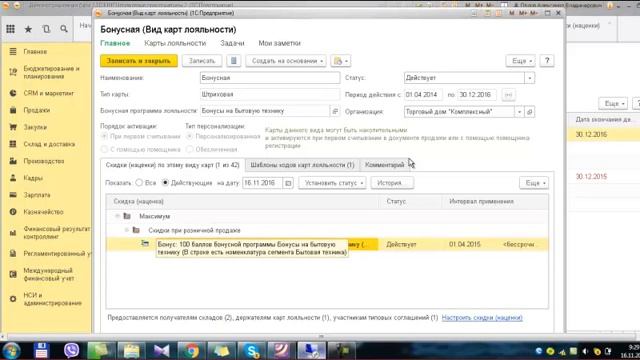Open Skype from taskbar

251,351
